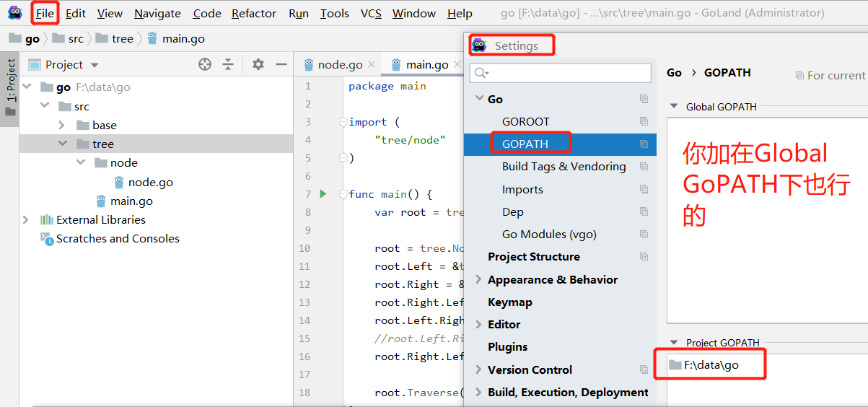Expand the base folder

(62, 125)
